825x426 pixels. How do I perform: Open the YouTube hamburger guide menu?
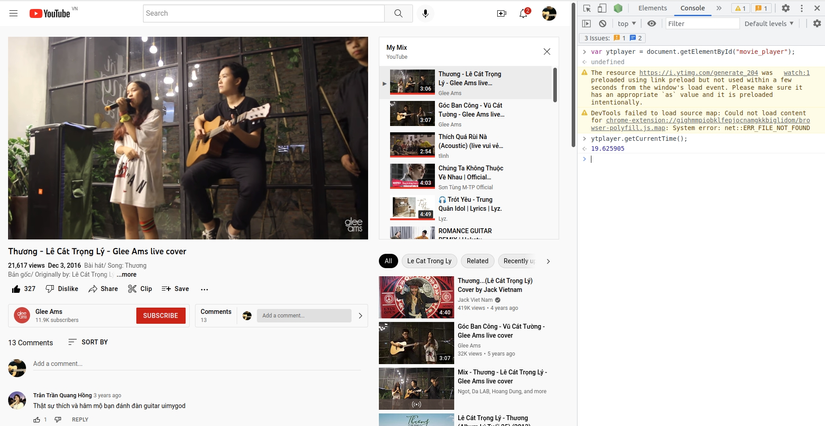click(x=15, y=13)
